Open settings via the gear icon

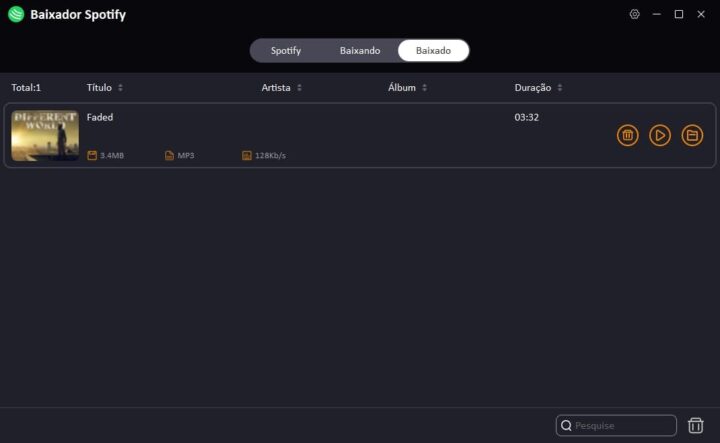[x=634, y=14]
